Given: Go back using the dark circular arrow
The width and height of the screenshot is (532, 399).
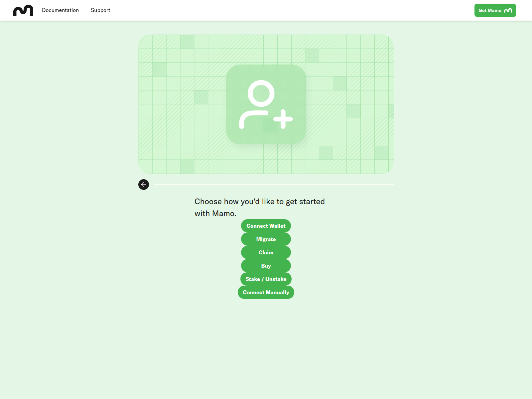Looking at the screenshot, I should click(x=143, y=185).
